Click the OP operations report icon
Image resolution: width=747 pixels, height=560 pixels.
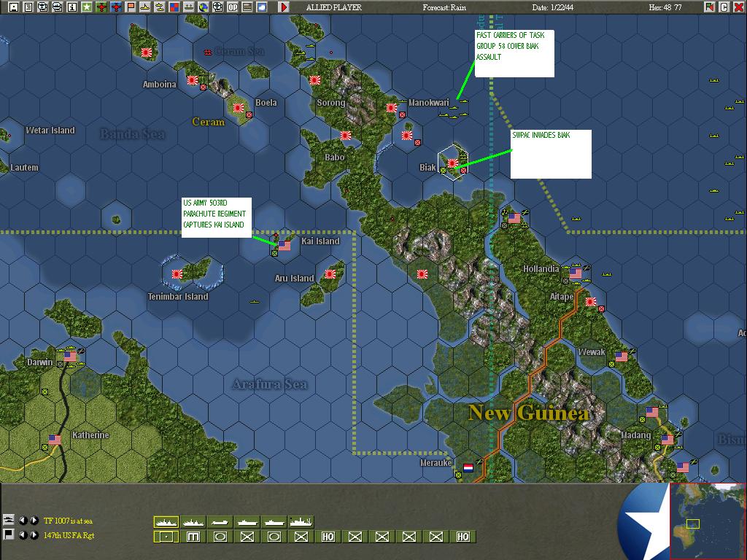coord(233,7)
